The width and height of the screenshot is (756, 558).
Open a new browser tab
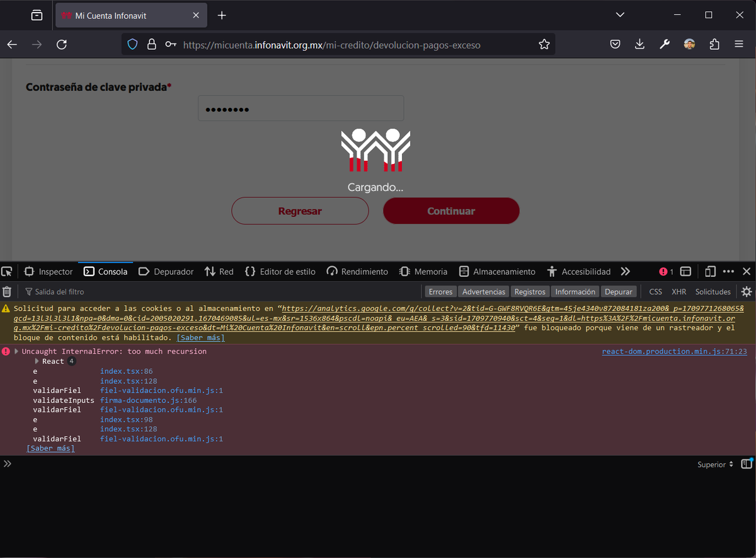[222, 15]
